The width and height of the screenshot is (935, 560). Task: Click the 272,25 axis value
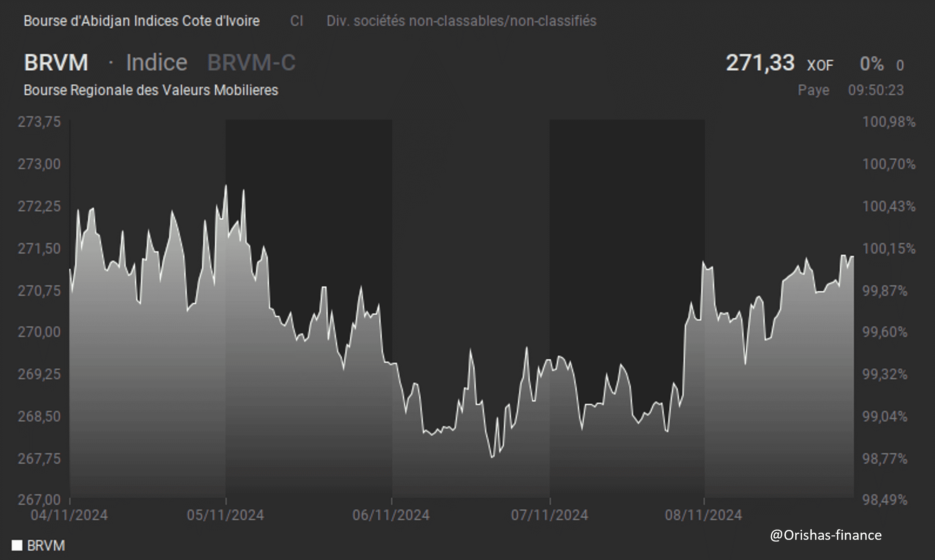tap(39, 206)
